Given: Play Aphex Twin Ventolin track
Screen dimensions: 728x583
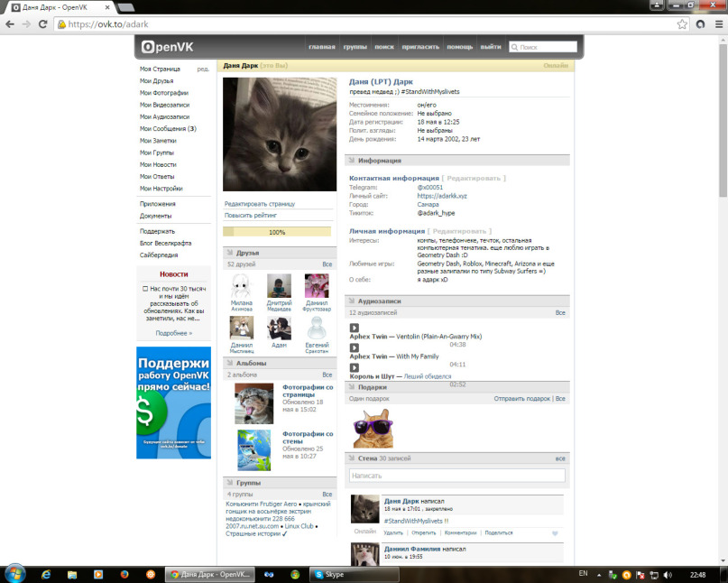Looking at the screenshot, I should pos(355,328).
